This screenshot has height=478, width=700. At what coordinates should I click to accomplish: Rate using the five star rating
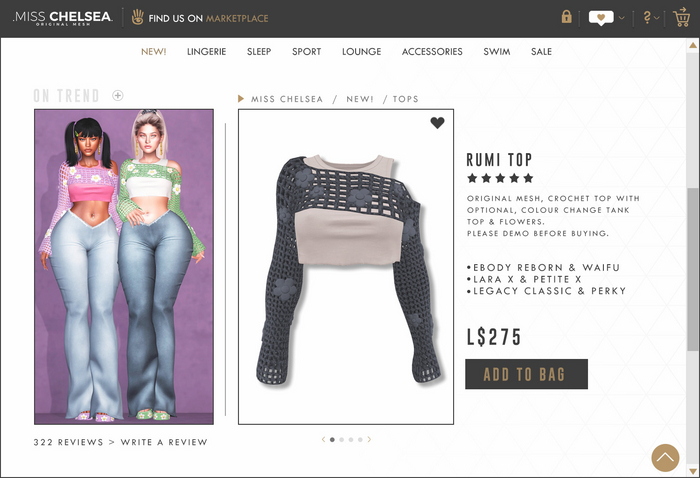(500, 179)
